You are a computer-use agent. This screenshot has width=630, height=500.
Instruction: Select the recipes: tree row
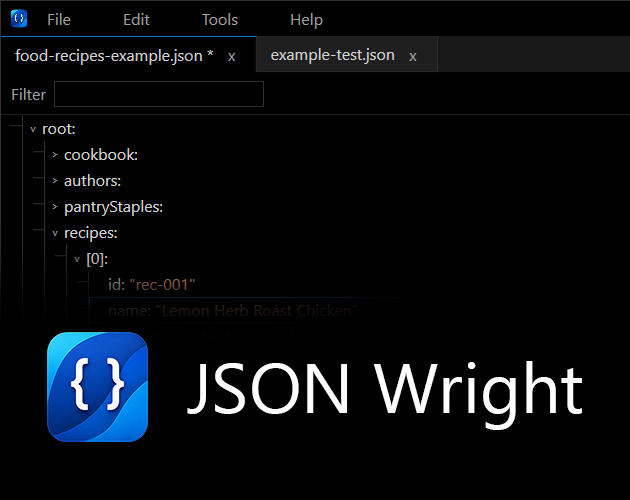(91, 233)
